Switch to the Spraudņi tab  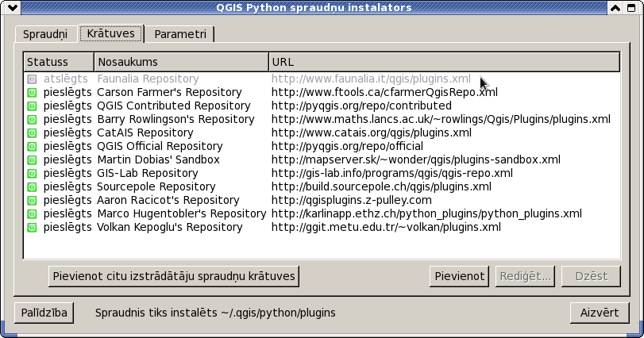coord(45,34)
